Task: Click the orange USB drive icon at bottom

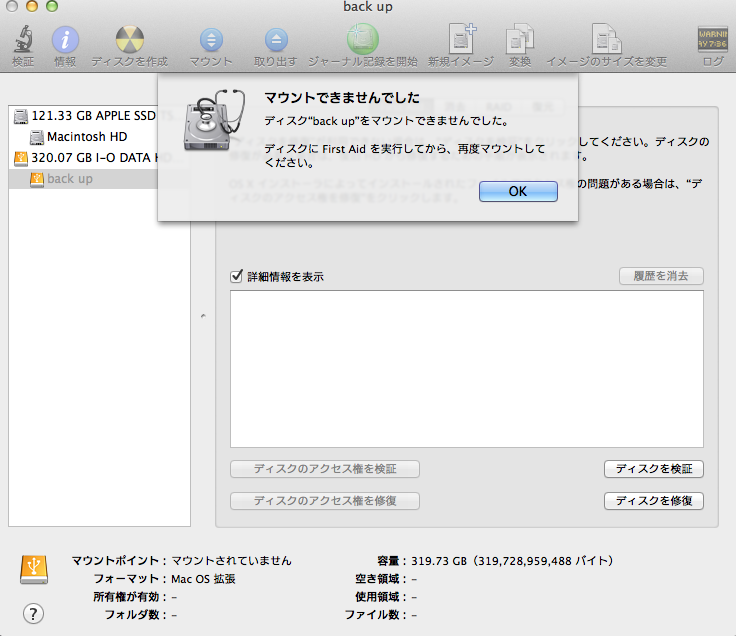Action: coord(34,569)
